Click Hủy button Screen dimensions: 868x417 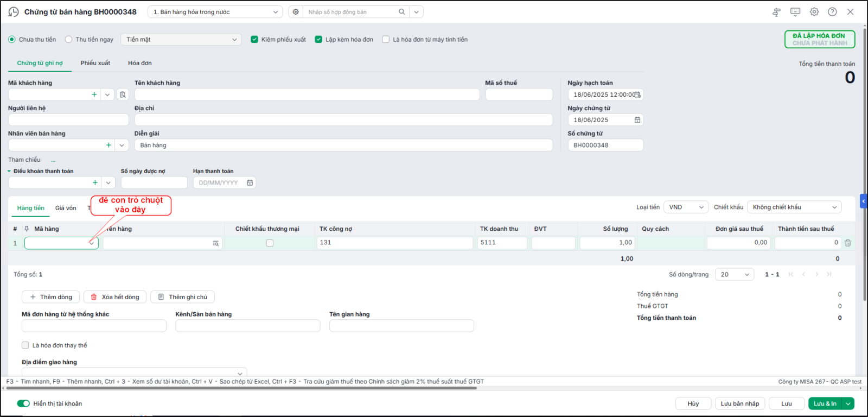693,403
